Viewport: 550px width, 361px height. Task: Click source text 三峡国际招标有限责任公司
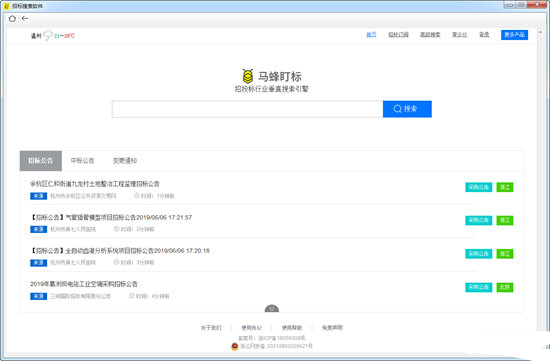80,296
